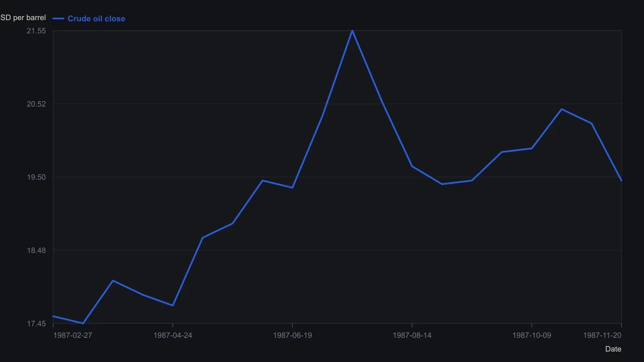Click the 20.52 y-axis label
The width and height of the screenshot is (644, 362).
point(36,104)
